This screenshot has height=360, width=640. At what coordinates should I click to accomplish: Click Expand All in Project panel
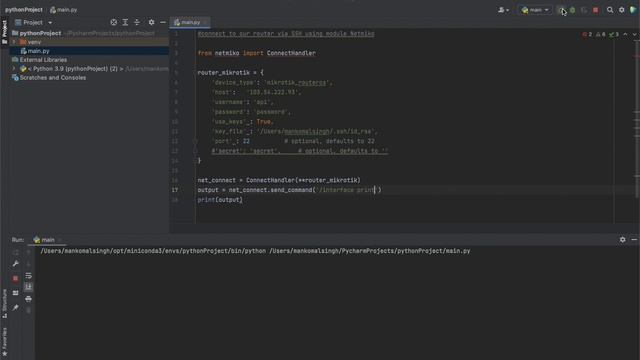coord(125,22)
